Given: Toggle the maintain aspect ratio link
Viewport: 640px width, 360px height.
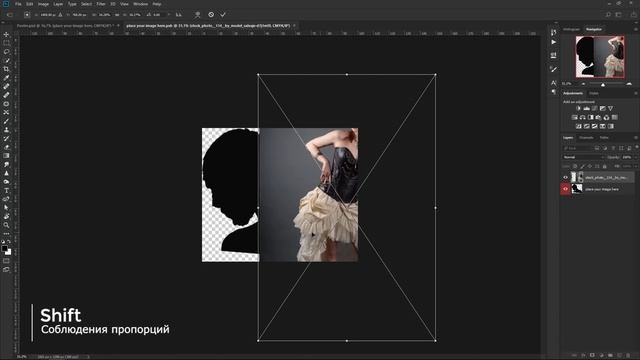Looking at the screenshot, I should (117, 15).
